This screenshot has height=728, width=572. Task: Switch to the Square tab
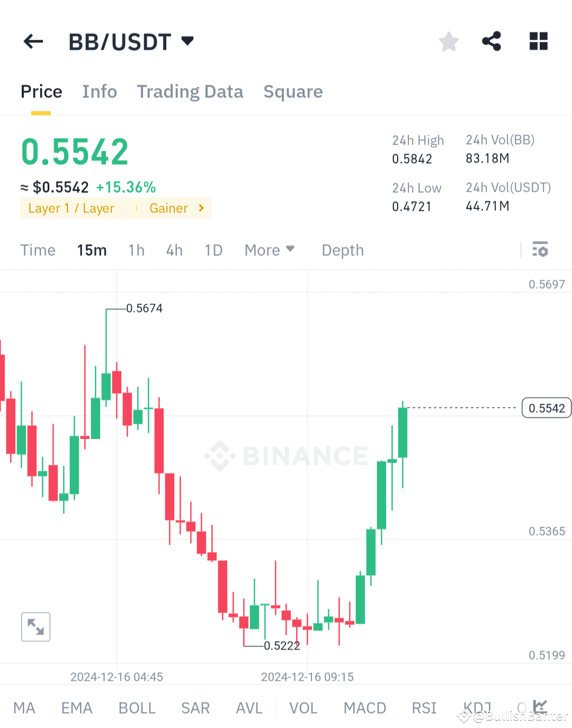[293, 91]
